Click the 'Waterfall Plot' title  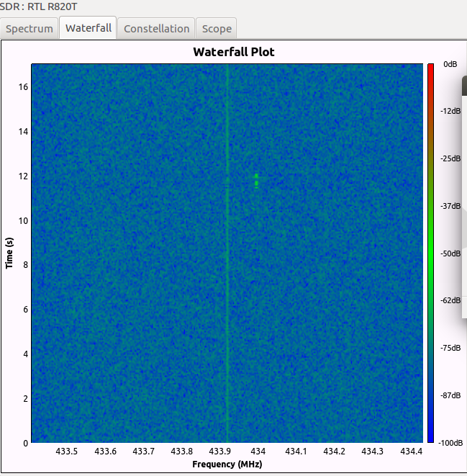pyautogui.click(x=234, y=52)
